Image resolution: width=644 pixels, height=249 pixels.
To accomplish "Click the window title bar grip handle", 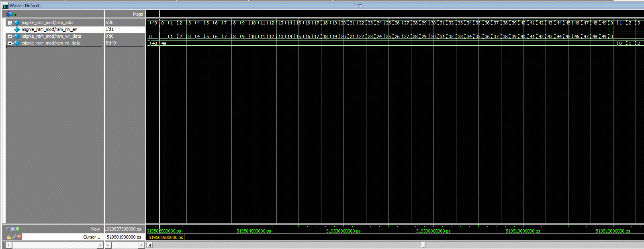I will [x=359, y=6].
